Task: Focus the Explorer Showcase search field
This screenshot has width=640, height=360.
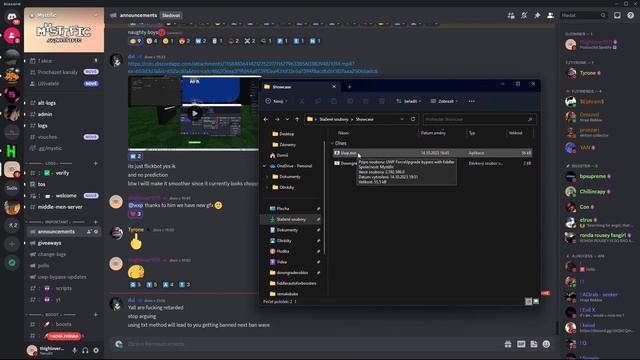Action: [479, 119]
